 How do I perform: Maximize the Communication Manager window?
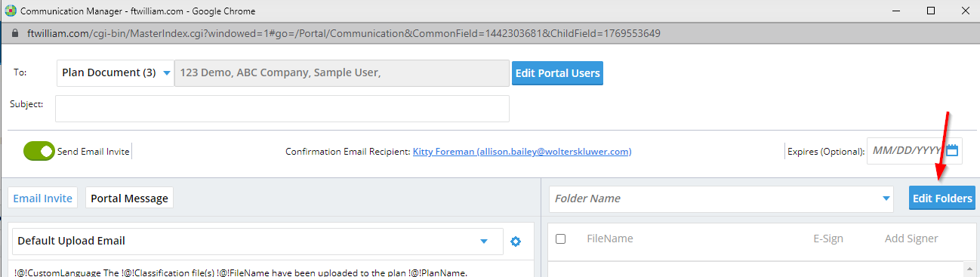(931, 11)
